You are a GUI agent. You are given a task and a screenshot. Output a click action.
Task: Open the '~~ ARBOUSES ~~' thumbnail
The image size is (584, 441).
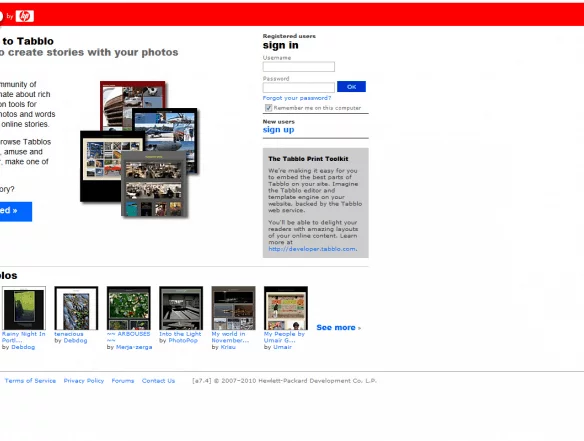point(128,308)
